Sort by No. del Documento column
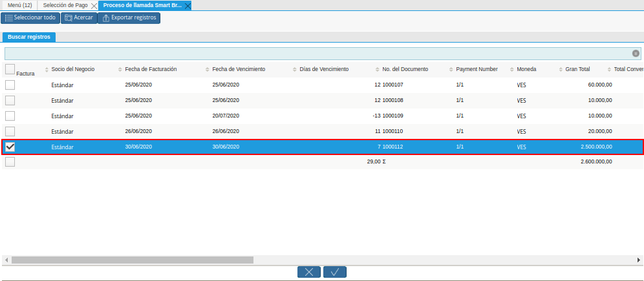Viewport: 644px width, 281px height. click(x=405, y=69)
